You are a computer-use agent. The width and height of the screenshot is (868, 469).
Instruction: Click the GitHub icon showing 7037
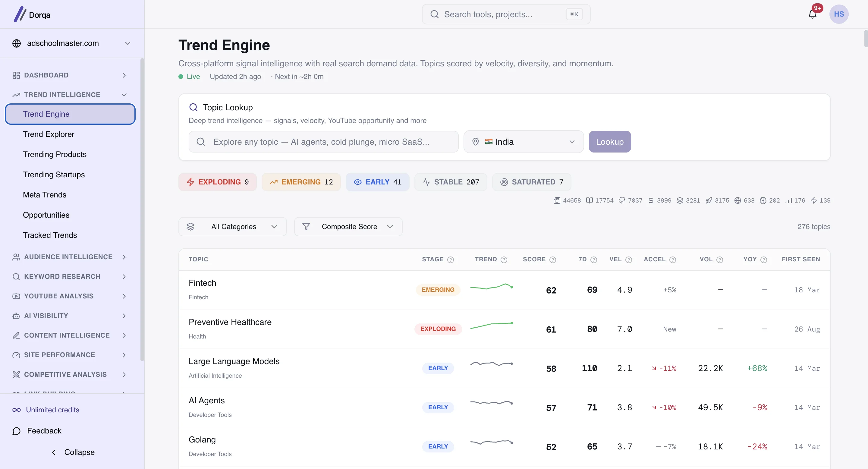point(622,200)
